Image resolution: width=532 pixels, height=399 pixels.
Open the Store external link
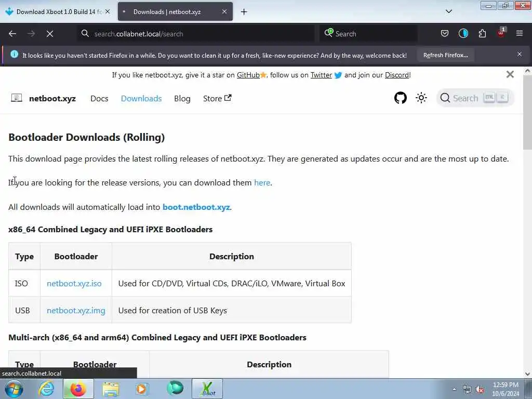[x=217, y=98]
